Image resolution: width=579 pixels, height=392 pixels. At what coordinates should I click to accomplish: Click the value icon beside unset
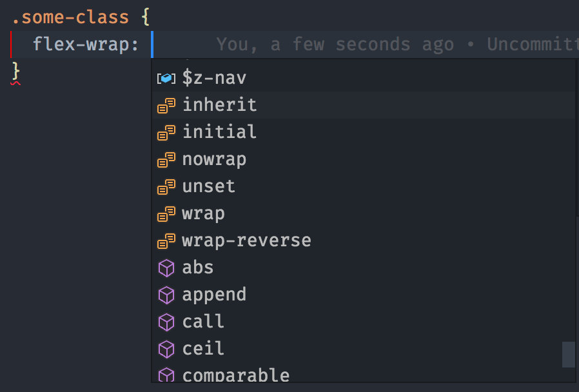click(x=166, y=186)
